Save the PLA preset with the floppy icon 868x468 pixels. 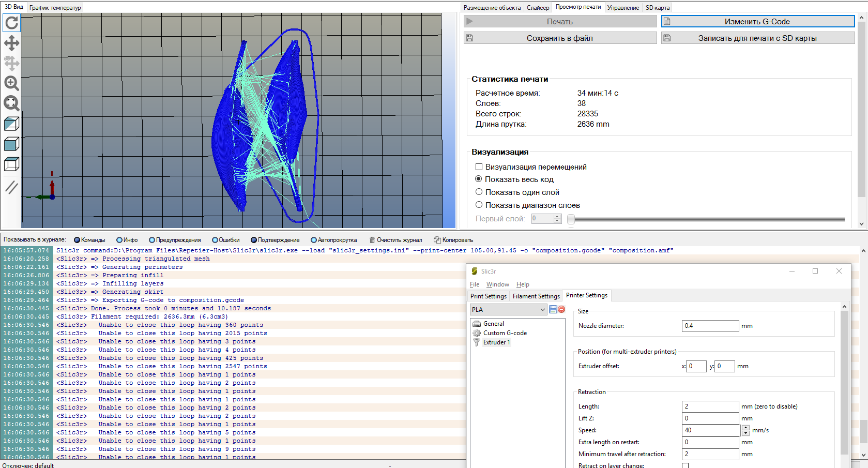pyautogui.click(x=553, y=309)
